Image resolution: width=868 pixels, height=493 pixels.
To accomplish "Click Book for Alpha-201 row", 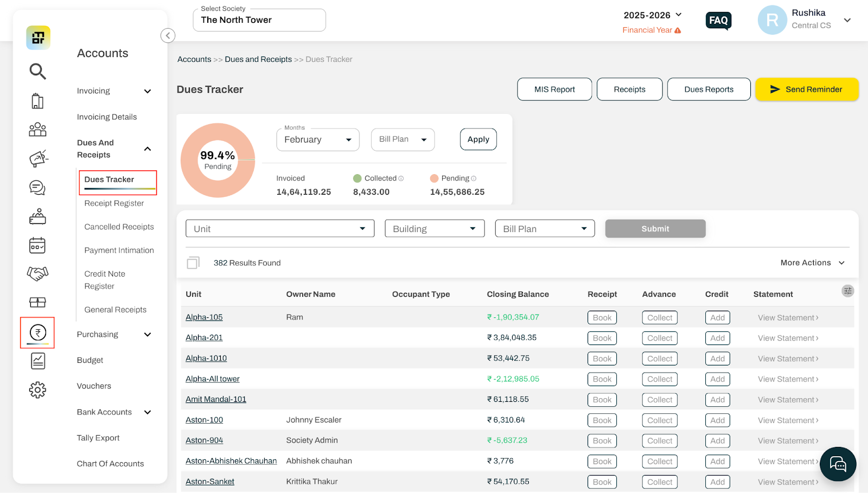I will (x=602, y=338).
